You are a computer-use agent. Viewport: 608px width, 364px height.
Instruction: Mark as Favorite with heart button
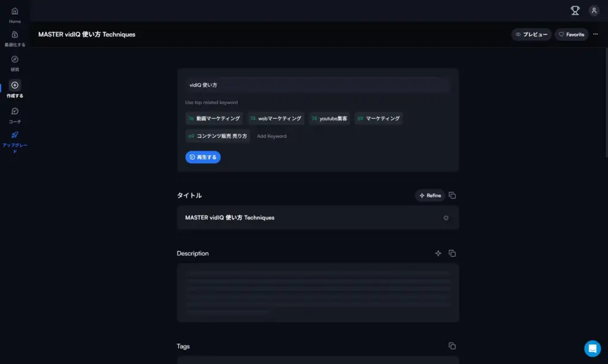pos(571,34)
